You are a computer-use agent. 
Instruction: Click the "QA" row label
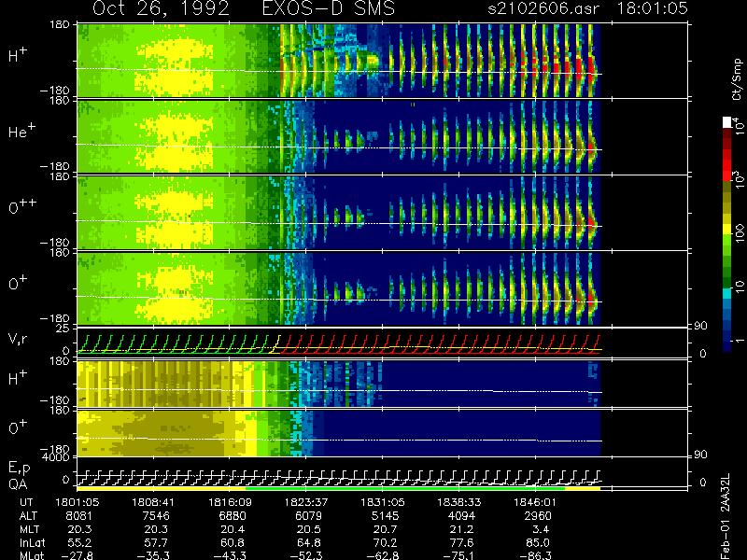(18, 484)
